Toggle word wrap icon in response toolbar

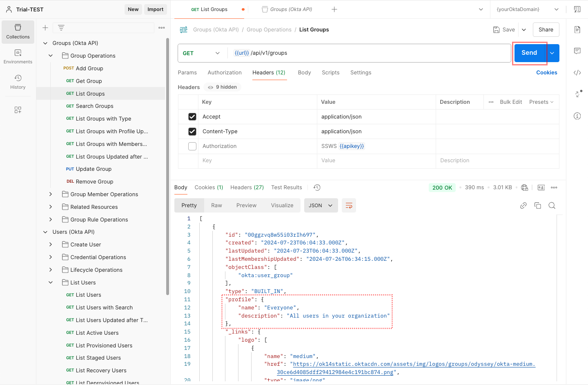[349, 206]
